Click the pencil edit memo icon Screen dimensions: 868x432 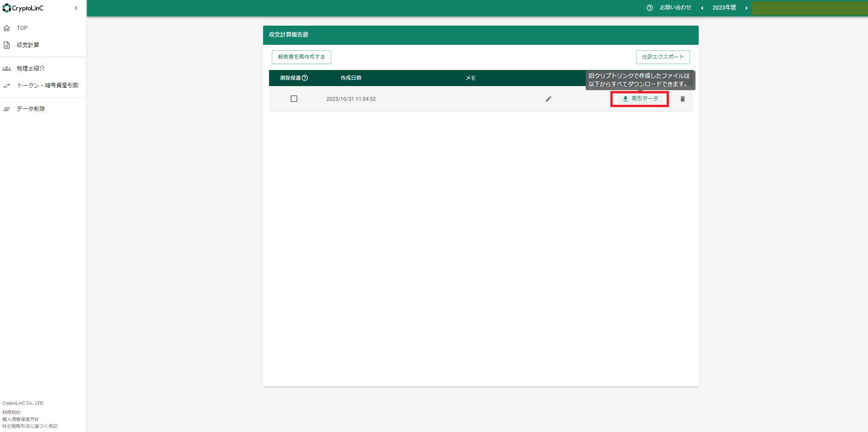(549, 99)
